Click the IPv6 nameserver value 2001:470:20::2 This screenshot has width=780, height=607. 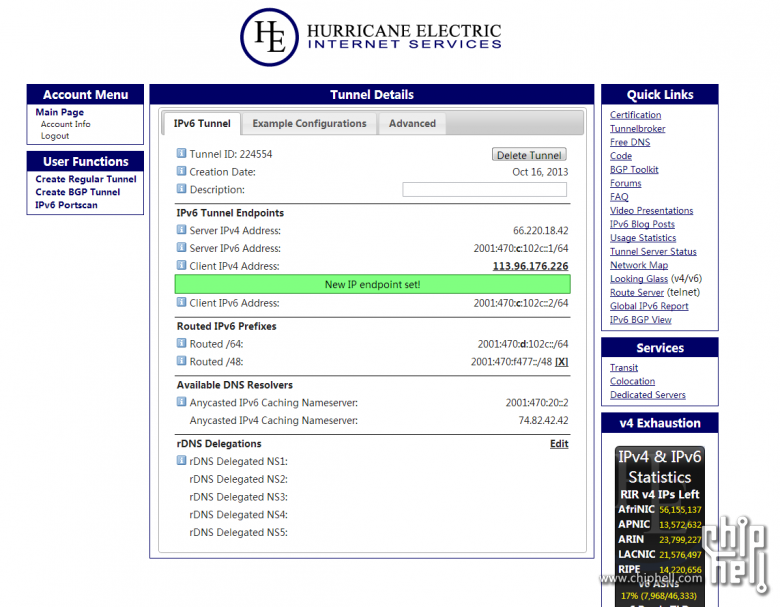pos(537,403)
